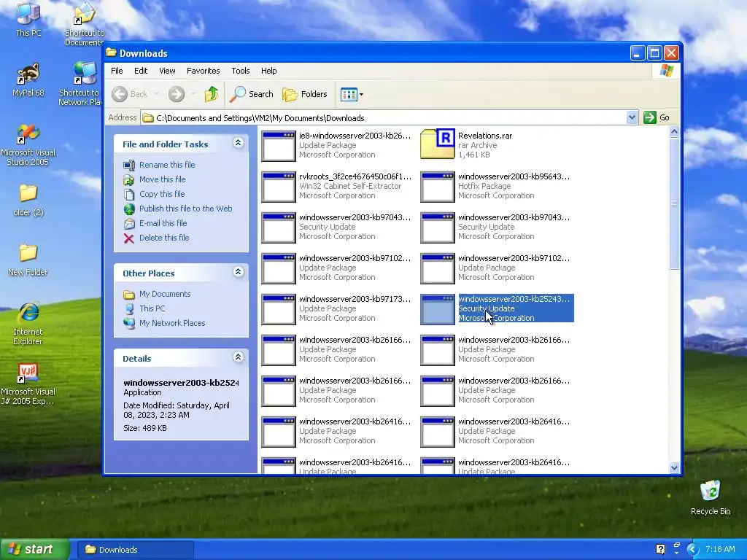Click the Go button
Image resolution: width=747 pixels, height=560 pixels.
click(657, 117)
